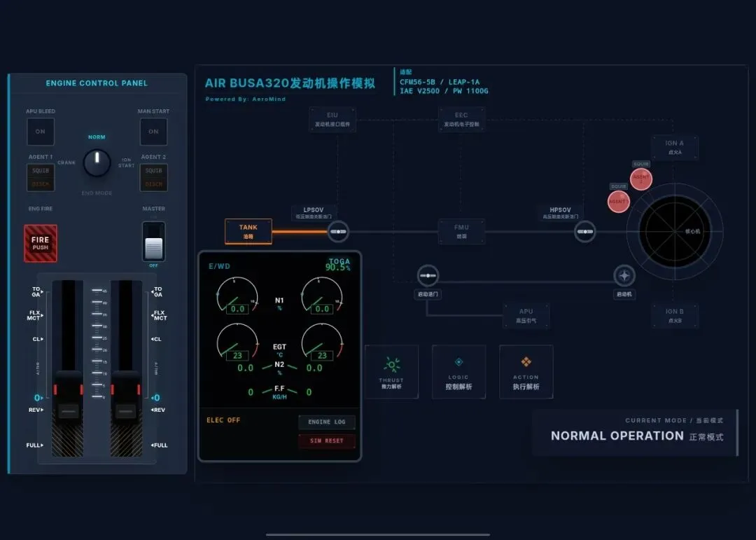Click the core engine circle 核心机

click(x=675, y=232)
